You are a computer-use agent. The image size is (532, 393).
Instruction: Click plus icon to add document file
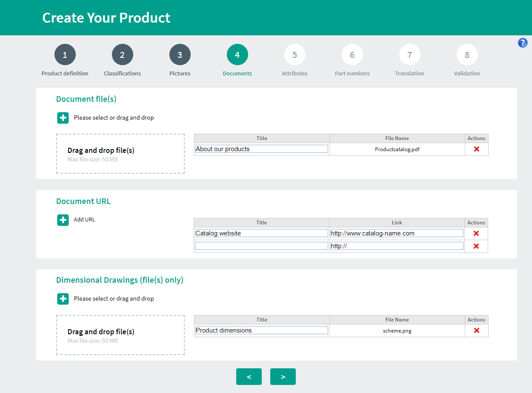coord(63,118)
